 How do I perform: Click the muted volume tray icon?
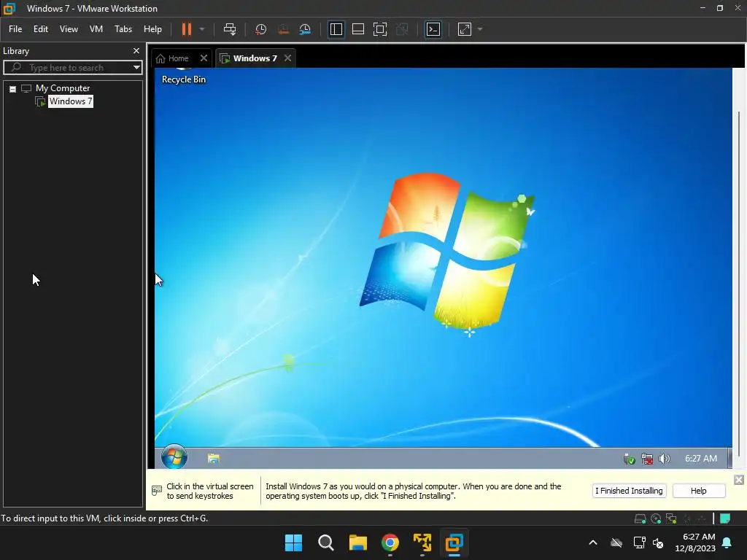click(658, 542)
